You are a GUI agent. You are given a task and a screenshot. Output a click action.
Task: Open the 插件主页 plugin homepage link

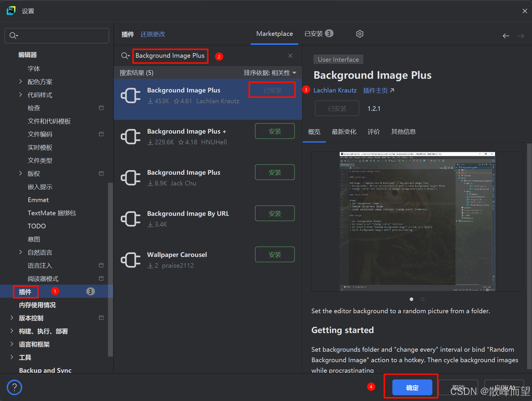[x=378, y=90]
